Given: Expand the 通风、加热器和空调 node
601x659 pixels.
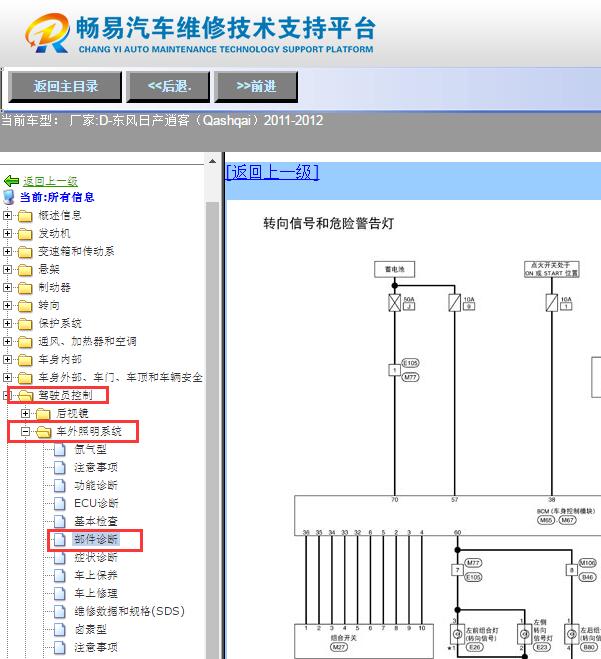Looking at the screenshot, I should tap(7, 342).
